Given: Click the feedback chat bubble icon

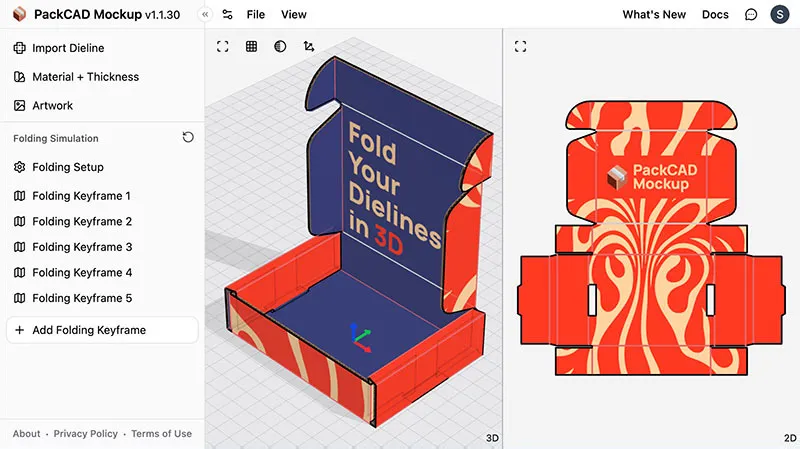Looking at the screenshot, I should (x=751, y=15).
